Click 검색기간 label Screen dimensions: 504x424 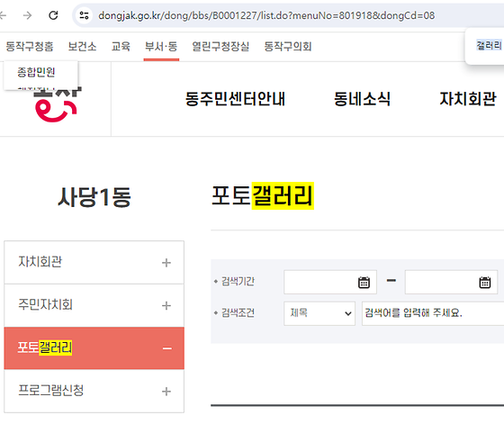point(238,281)
